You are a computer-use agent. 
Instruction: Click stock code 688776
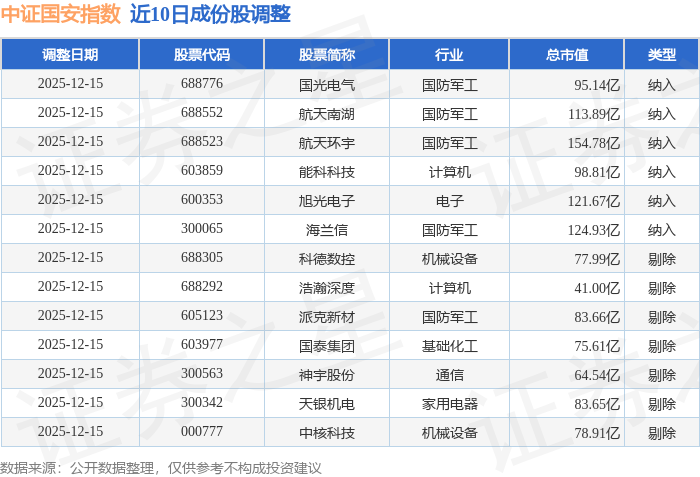point(202,84)
